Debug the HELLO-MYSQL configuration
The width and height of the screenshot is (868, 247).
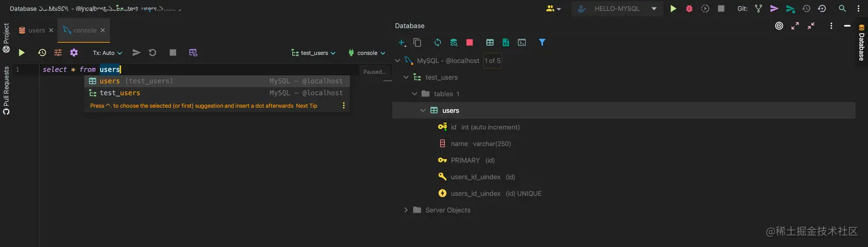(689, 9)
